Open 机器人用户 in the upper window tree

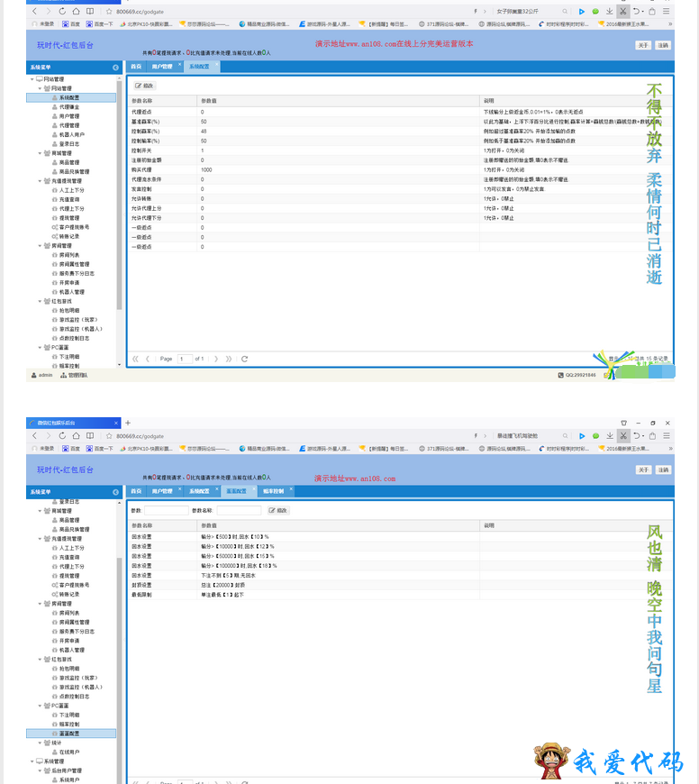[72, 134]
